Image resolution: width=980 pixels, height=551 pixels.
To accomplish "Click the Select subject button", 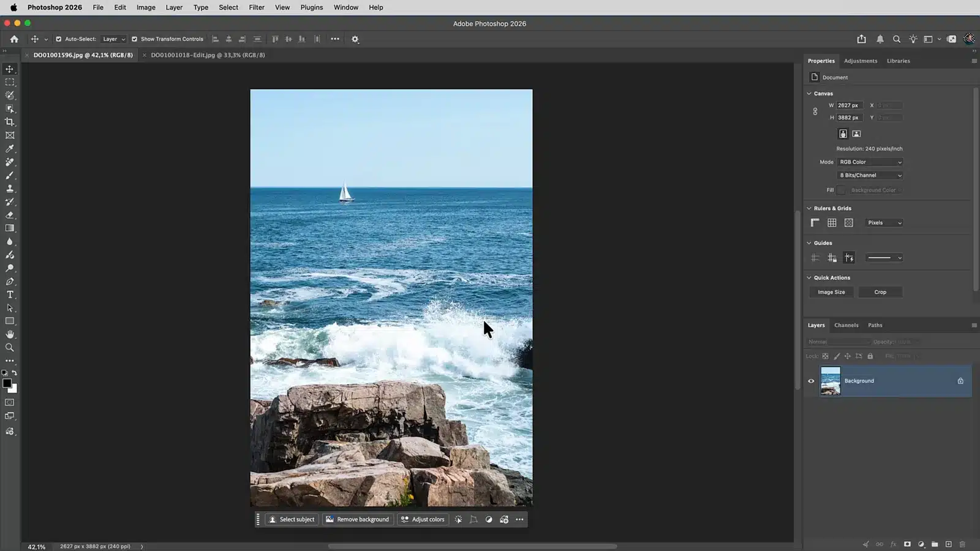I will click(292, 519).
